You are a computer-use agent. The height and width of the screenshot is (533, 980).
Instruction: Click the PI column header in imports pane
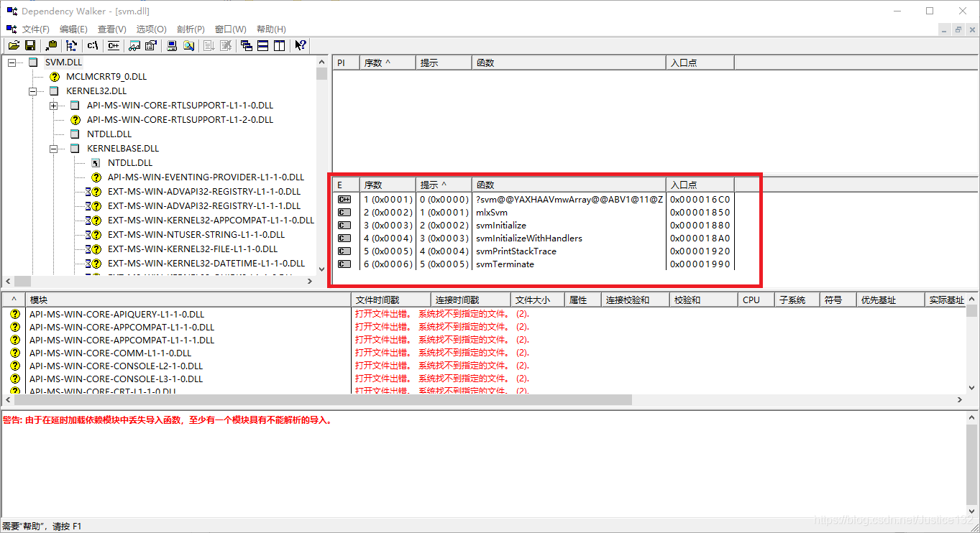[346, 62]
